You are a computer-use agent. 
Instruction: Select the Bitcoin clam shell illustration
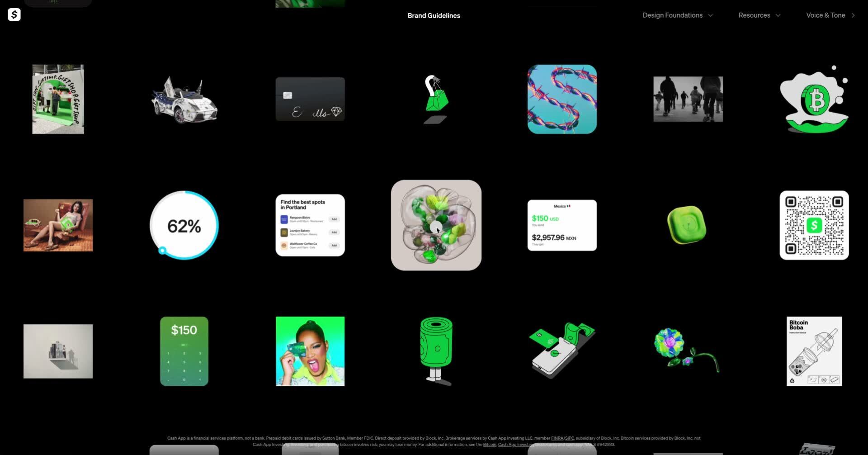(814, 99)
